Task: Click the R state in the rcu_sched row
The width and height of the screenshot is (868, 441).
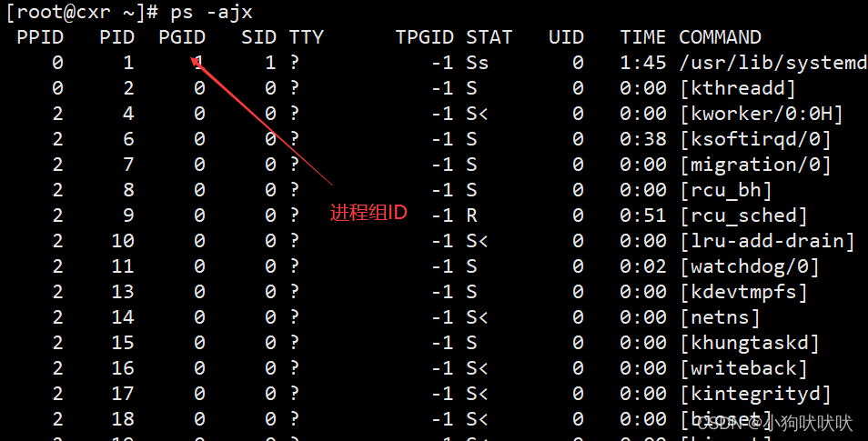Action: coord(471,215)
